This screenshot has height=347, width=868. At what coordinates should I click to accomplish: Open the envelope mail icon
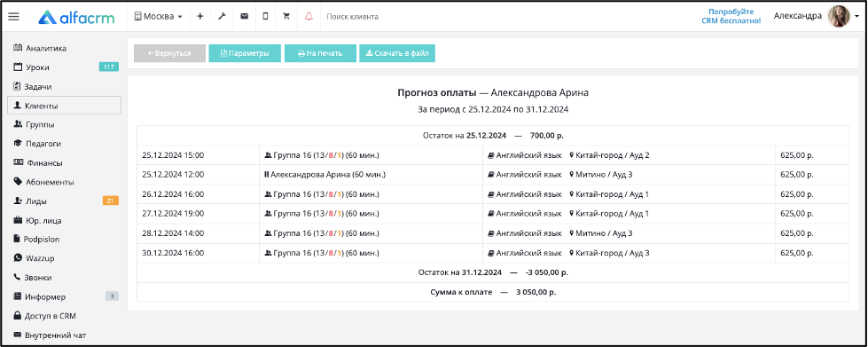coord(244,17)
